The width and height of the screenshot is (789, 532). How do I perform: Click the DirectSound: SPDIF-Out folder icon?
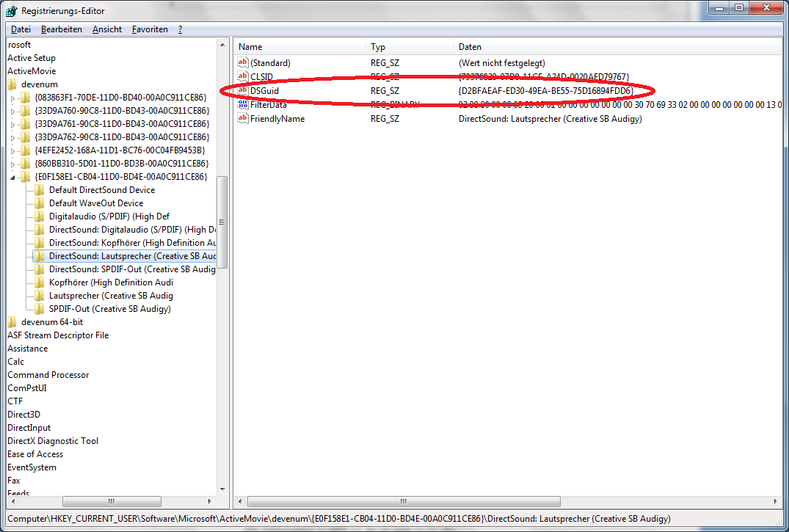(39, 269)
